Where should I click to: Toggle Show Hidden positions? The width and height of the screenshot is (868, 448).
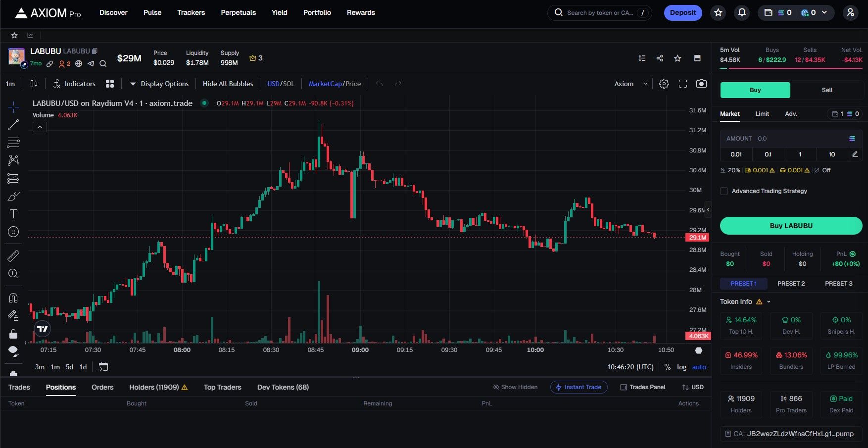pyautogui.click(x=515, y=387)
